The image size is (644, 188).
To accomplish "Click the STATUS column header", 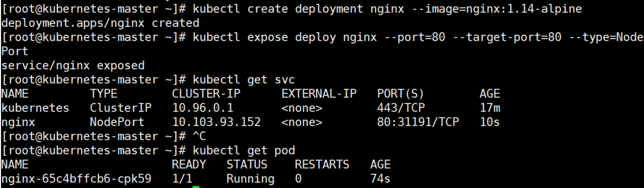I will pos(247,164).
